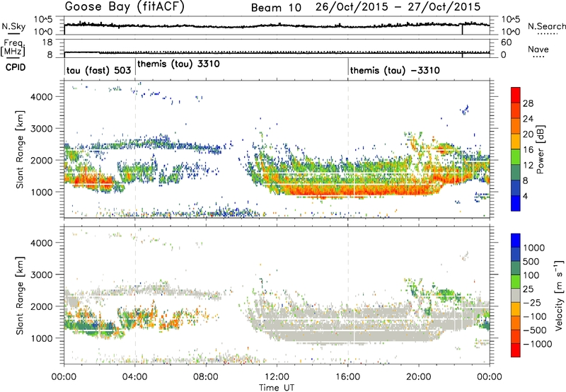Click the 'Slant Range [km]' label of velocity panel

pyautogui.click(x=20, y=295)
